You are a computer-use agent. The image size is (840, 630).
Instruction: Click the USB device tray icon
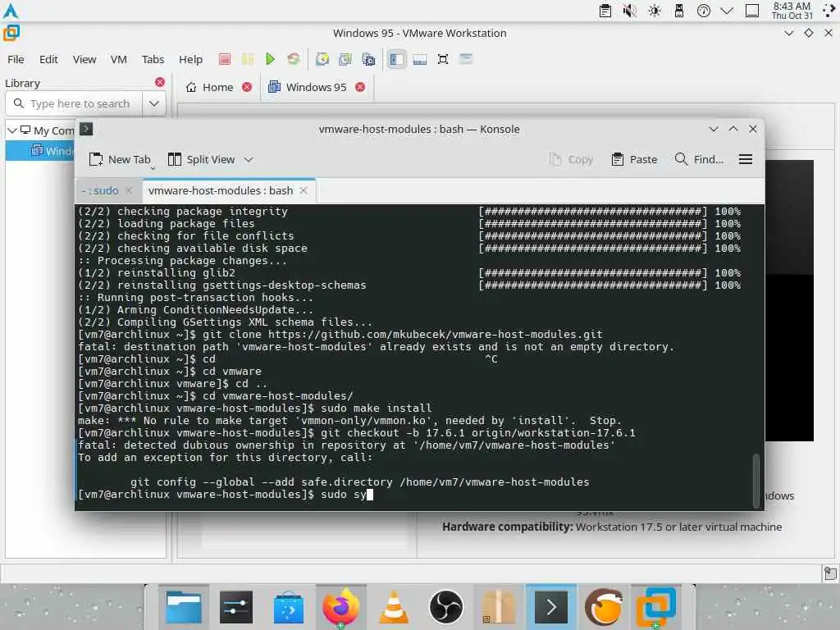pyautogui.click(x=678, y=11)
